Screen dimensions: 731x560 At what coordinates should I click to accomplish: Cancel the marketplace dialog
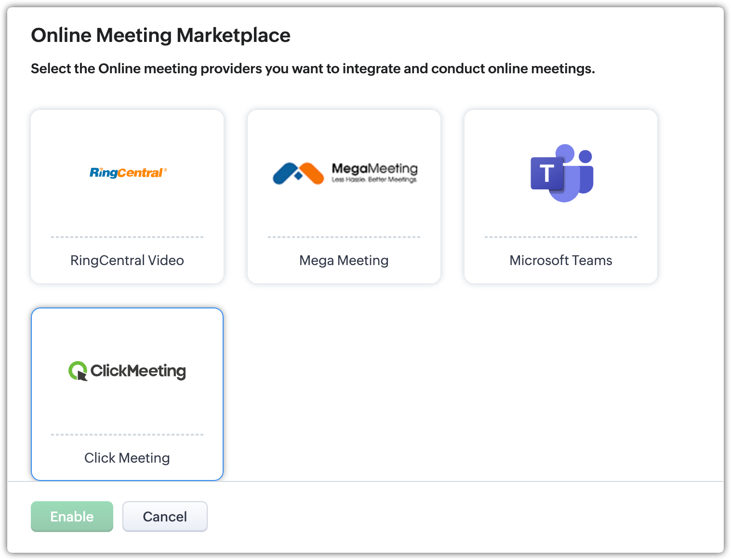[165, 517]
